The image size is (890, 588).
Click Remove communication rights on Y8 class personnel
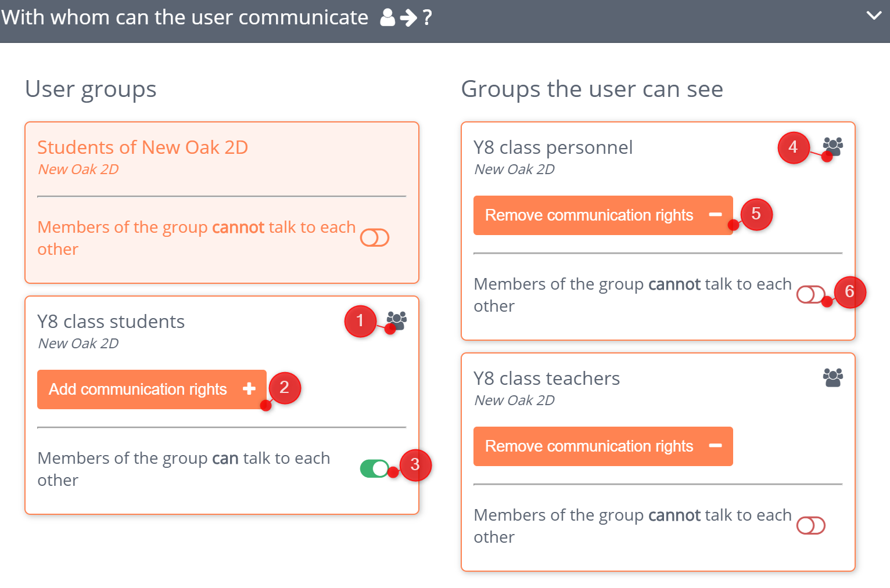click(x=603, y=215)
